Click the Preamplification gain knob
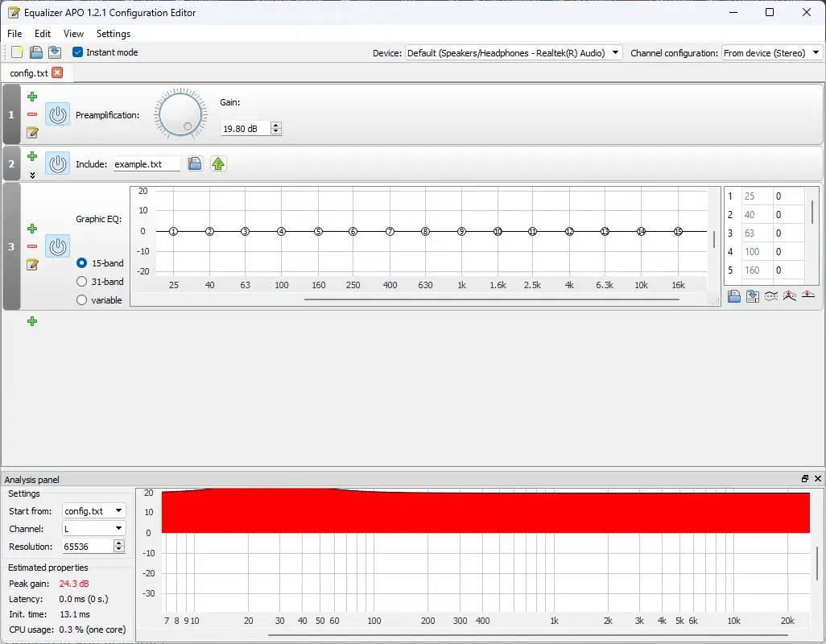Image resolution: width=826 pixels, height=644 pixels. tap(180, 114)
